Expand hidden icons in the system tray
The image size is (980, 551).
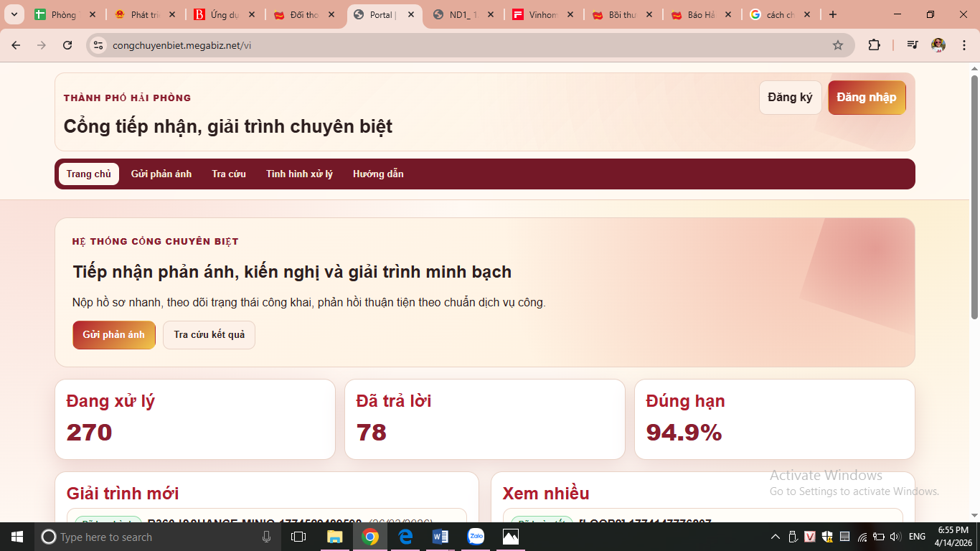click(x=775, y=536)
